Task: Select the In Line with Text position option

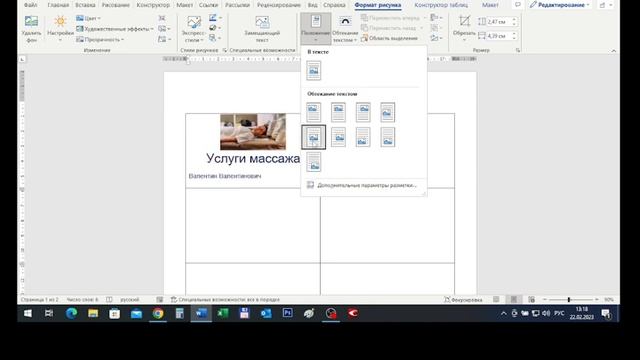Action: [x=313, y=71]
